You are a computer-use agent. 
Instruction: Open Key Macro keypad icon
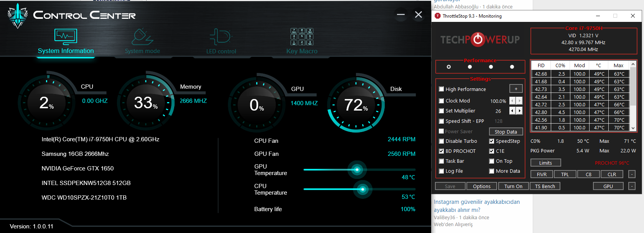point(302,37)
